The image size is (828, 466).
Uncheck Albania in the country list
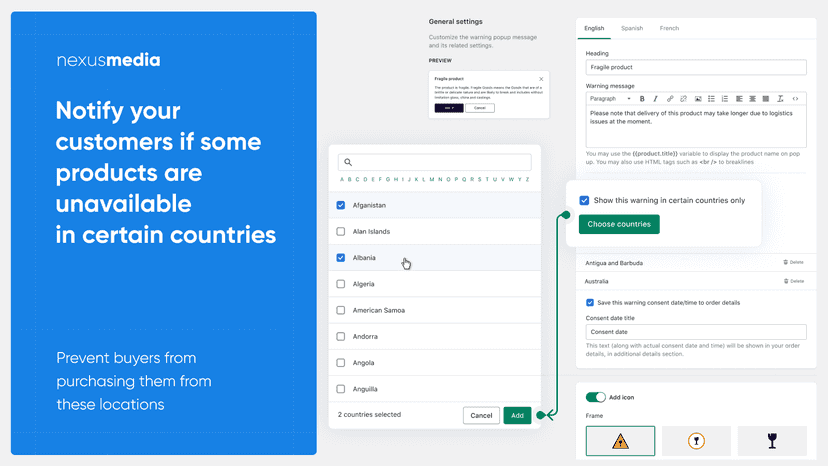click(341, 258)
